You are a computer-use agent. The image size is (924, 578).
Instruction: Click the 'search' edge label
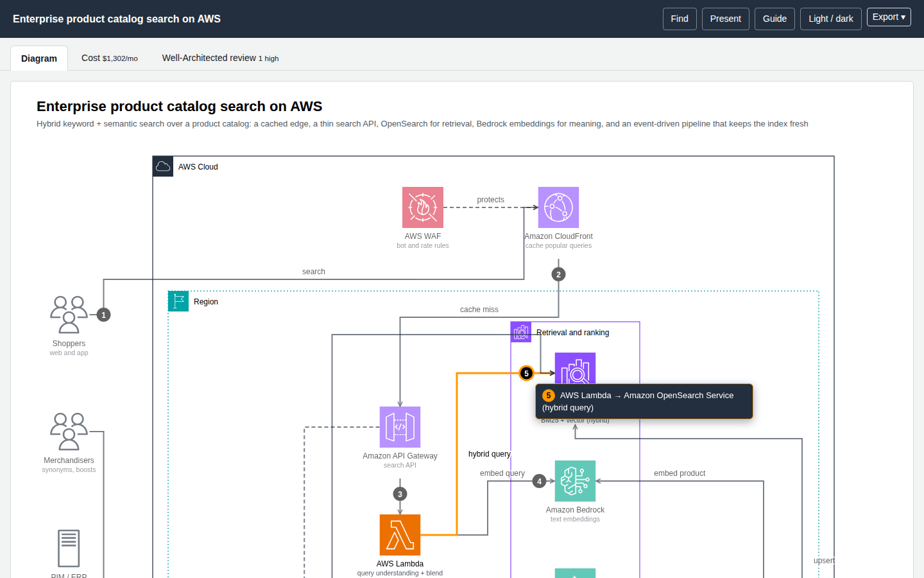coord(314,272)
